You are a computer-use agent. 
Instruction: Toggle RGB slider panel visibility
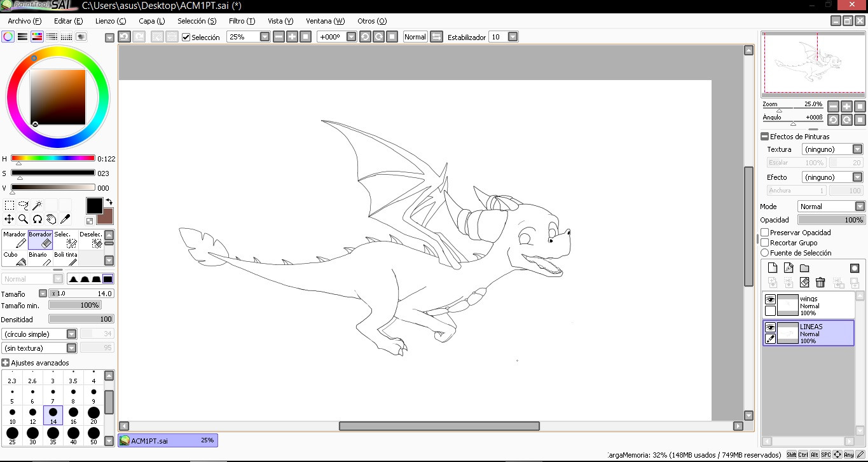tap(22, 37)
